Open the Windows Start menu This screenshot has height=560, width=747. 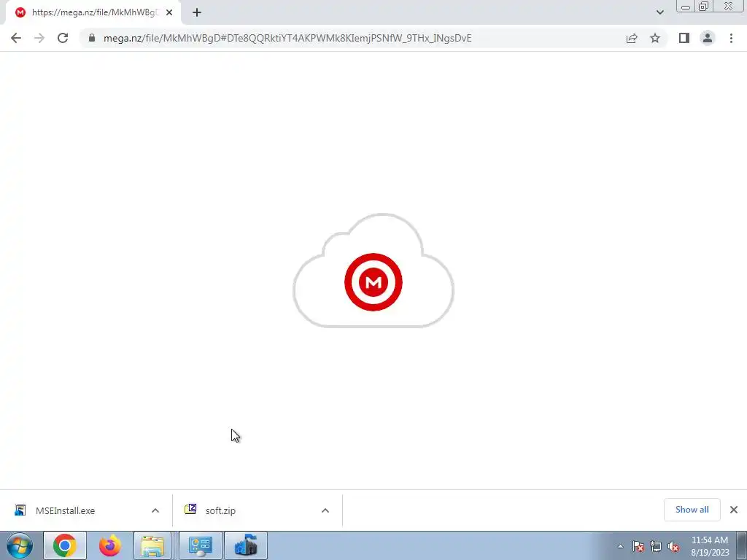pos(20,545)
